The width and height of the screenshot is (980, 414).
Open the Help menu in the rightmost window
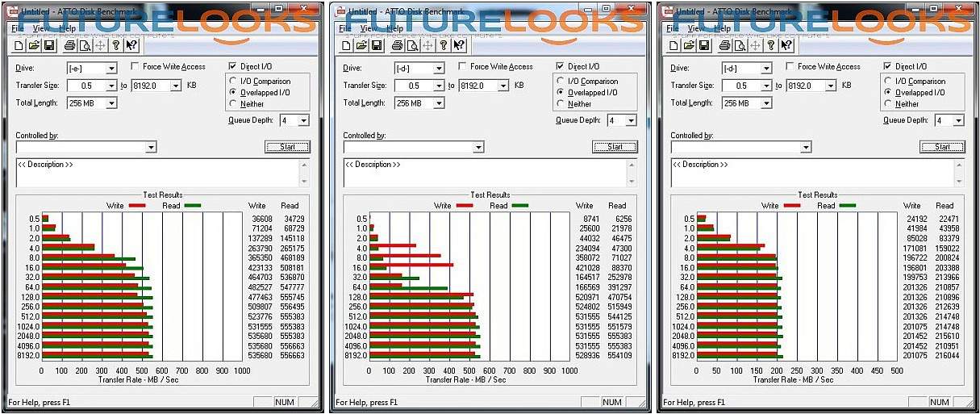pos(723,28)
